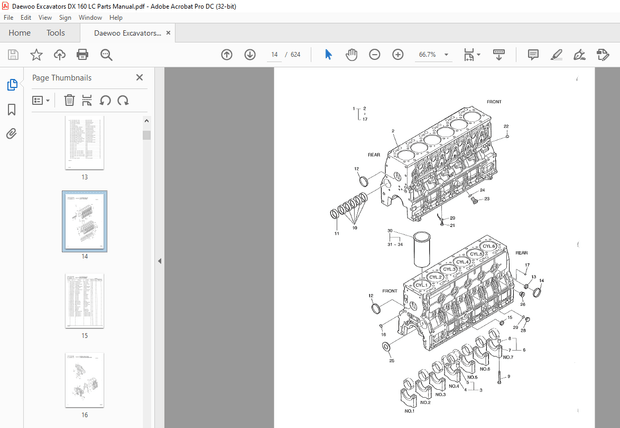Open fit page options dropdown arrow
Viewport: 620px width, 428px height.
[478, 55]
